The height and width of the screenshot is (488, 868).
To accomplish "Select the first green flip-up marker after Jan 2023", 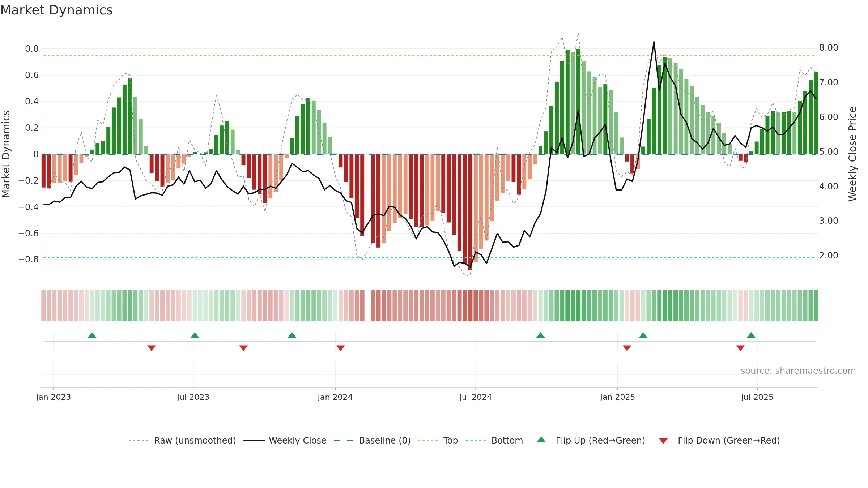I will [92, 335].
